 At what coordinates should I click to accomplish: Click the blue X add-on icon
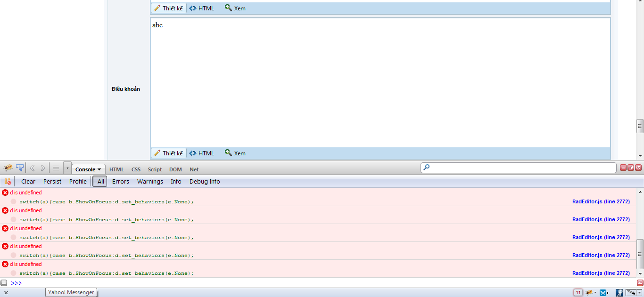pyautogui.click(x=603, y=292)
